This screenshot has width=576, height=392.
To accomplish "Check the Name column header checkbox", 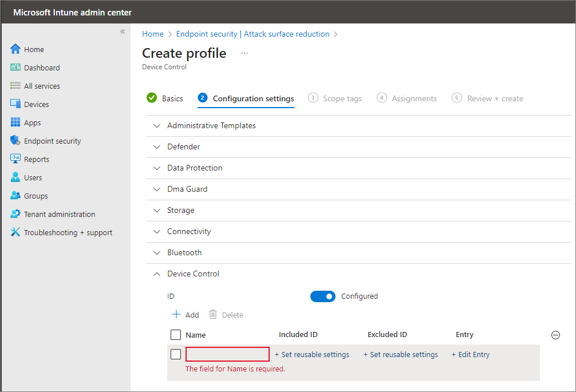I will (176, 335).
